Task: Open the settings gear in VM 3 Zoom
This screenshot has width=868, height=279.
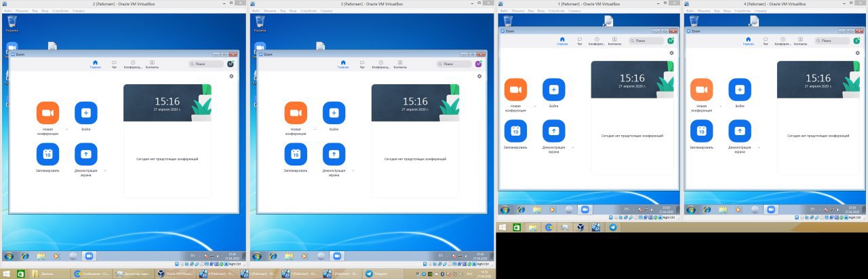Action: (x=479, y=76)
